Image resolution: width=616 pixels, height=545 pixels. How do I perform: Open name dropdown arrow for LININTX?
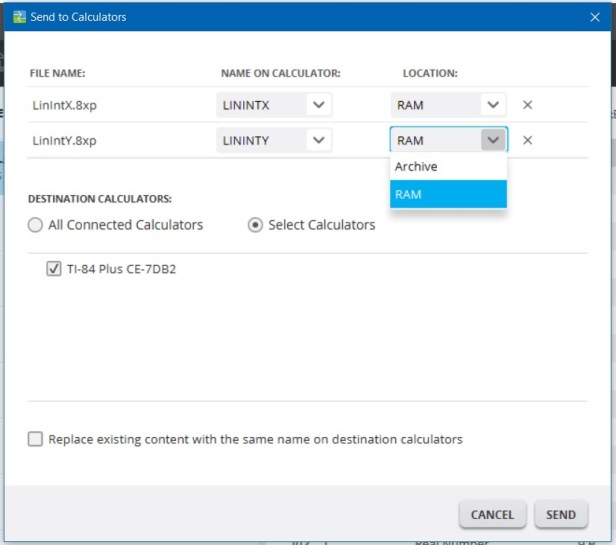(319, 105)
